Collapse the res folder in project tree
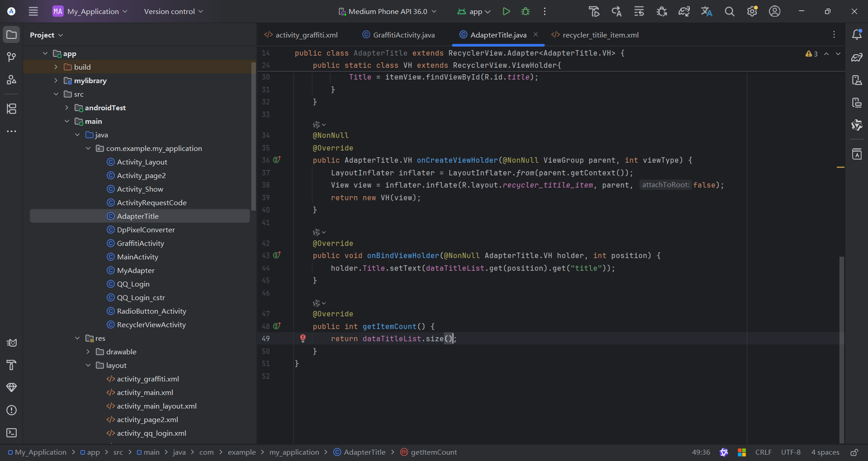This screenshot has width=868, height=461. (77, 338)
